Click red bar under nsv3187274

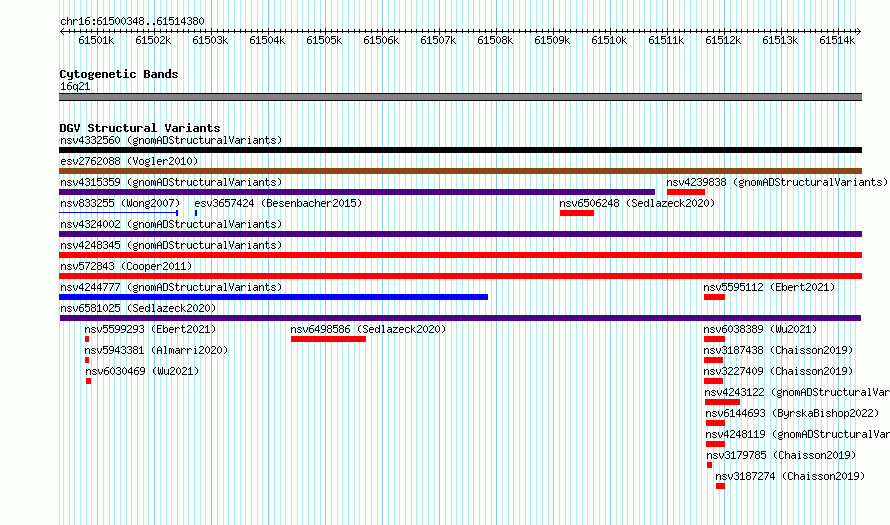(720, 486)
